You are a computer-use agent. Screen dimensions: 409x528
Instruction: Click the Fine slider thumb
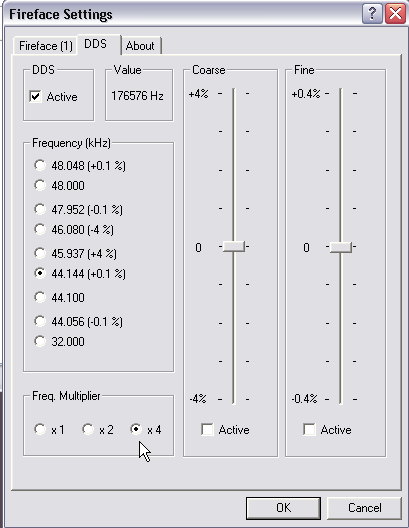(341, 247)
